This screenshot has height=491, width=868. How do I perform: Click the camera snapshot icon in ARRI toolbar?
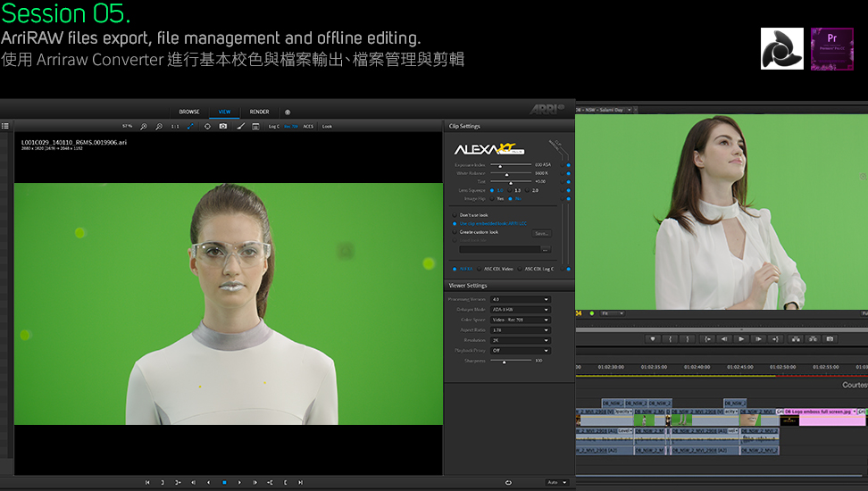click(x=223, y=126)
